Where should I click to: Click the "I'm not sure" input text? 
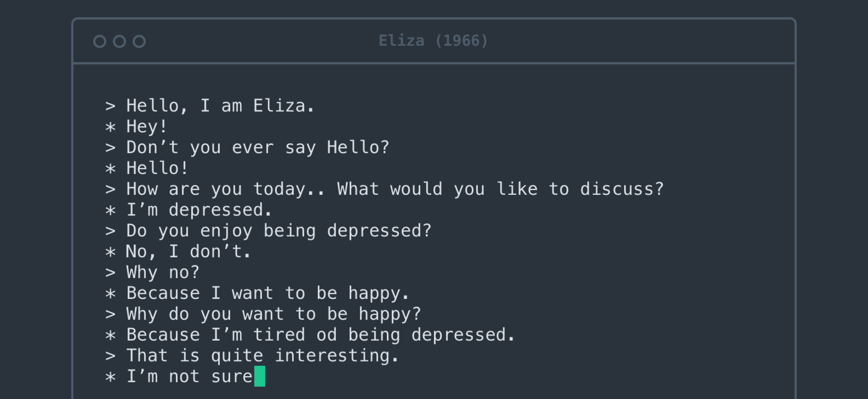(189, 376)
